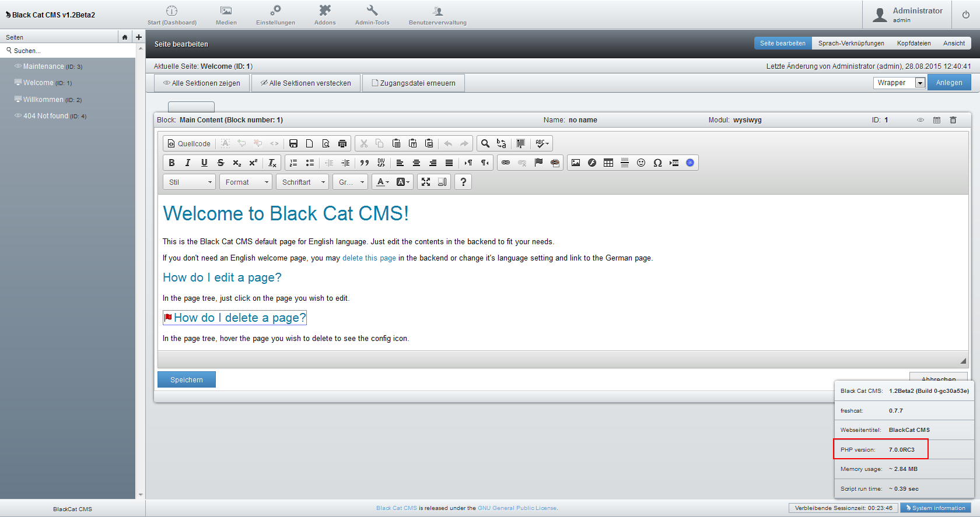This screenshot has height=517, width=980.
Task: Open the Schriftart font dropdown
Action: coord(302,182)
